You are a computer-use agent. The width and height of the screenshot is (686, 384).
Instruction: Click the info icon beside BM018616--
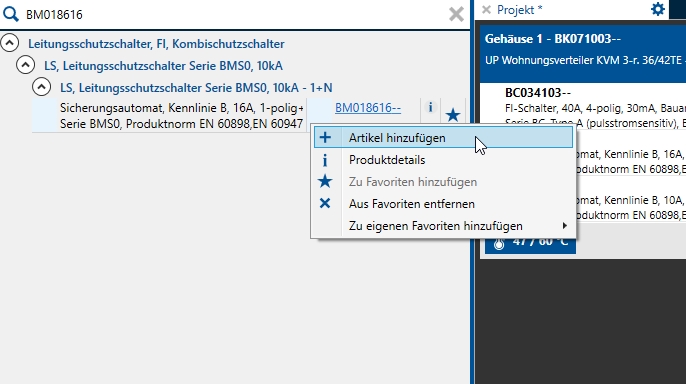(430, 107)
